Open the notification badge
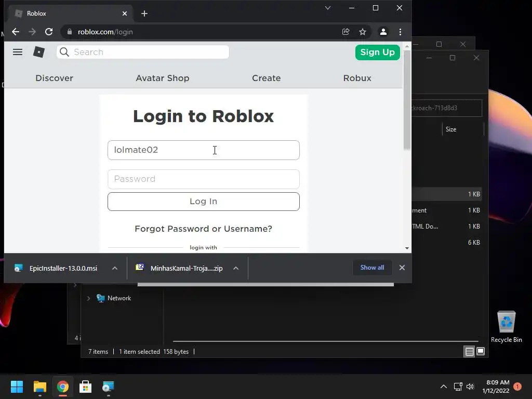The image size is (532, 399). coord(517,387)
